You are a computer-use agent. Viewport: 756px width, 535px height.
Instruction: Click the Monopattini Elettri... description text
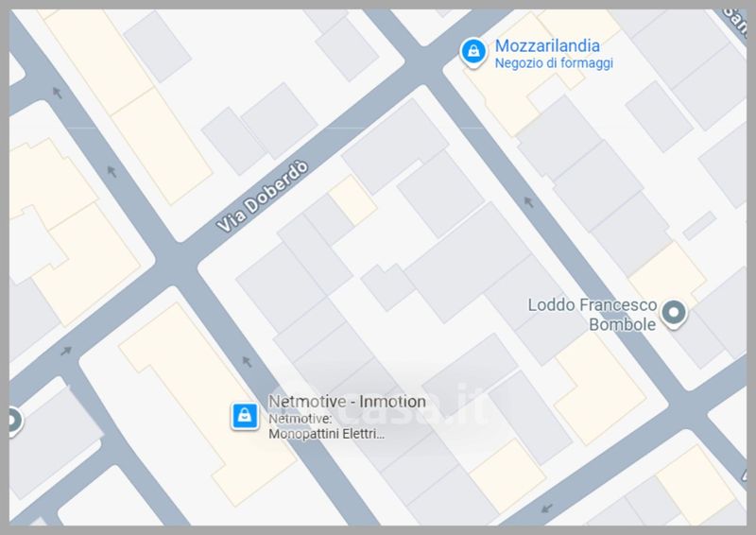point(326,434)
